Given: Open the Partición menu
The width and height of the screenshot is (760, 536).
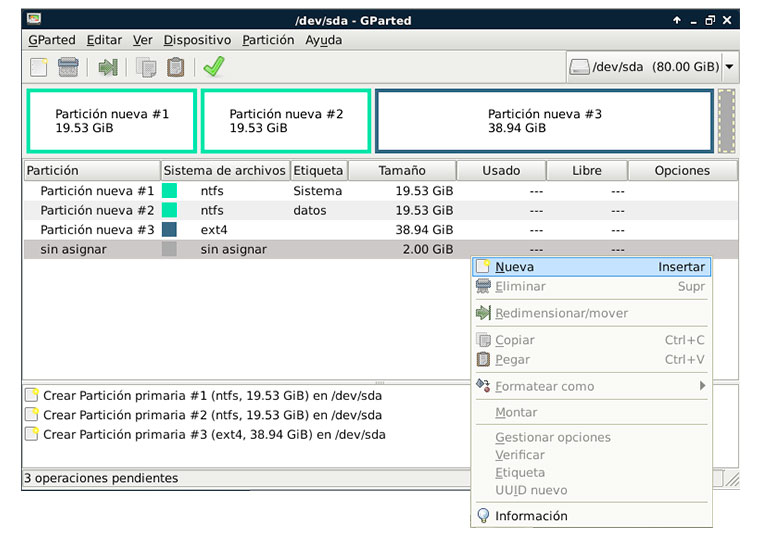Looking at the screenshot, I should [268, 40].
